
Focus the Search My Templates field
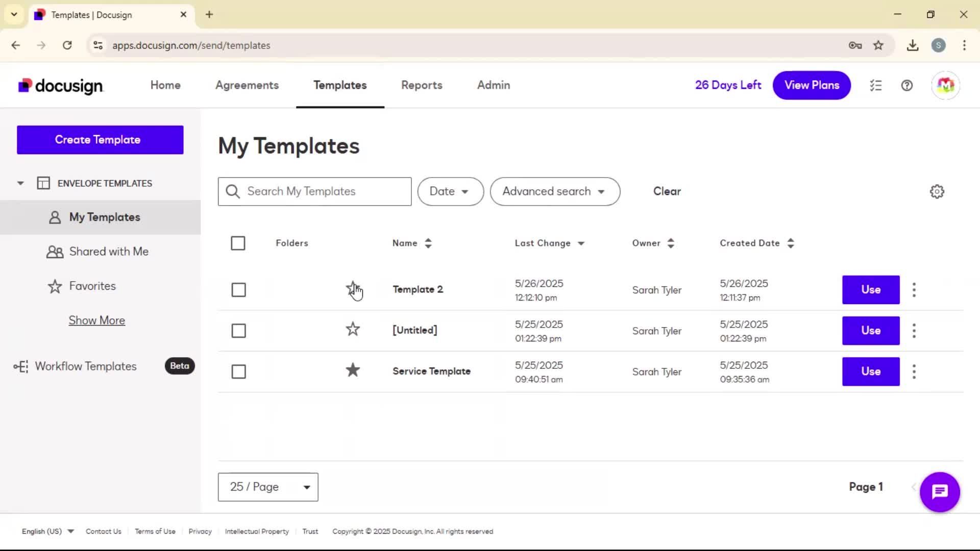[314, 191]
